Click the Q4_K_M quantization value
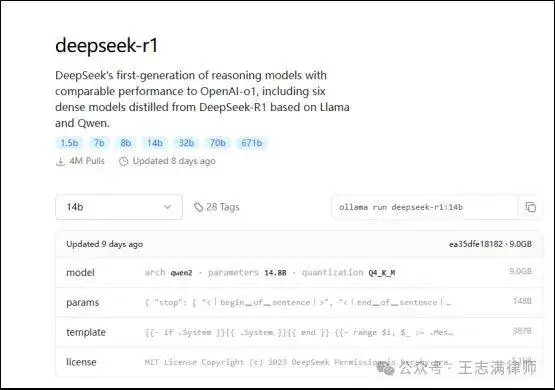Viewport: 555px width, 390px height. (x=382, y=273)
